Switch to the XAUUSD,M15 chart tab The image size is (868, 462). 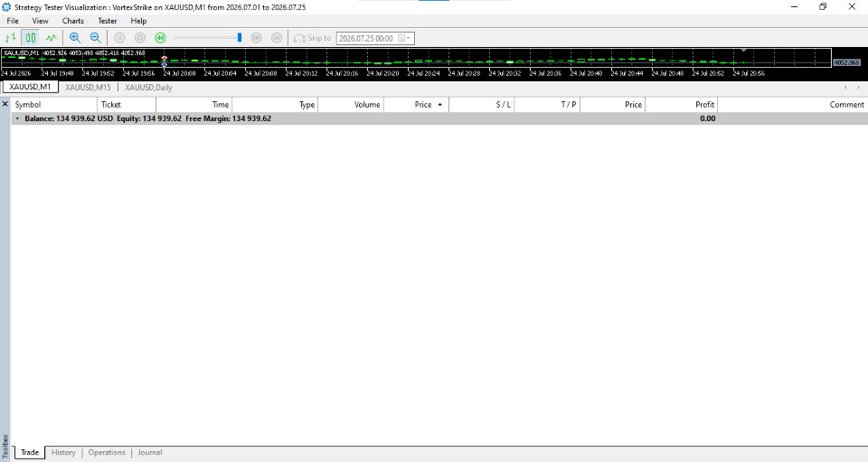tap(88, 88)
